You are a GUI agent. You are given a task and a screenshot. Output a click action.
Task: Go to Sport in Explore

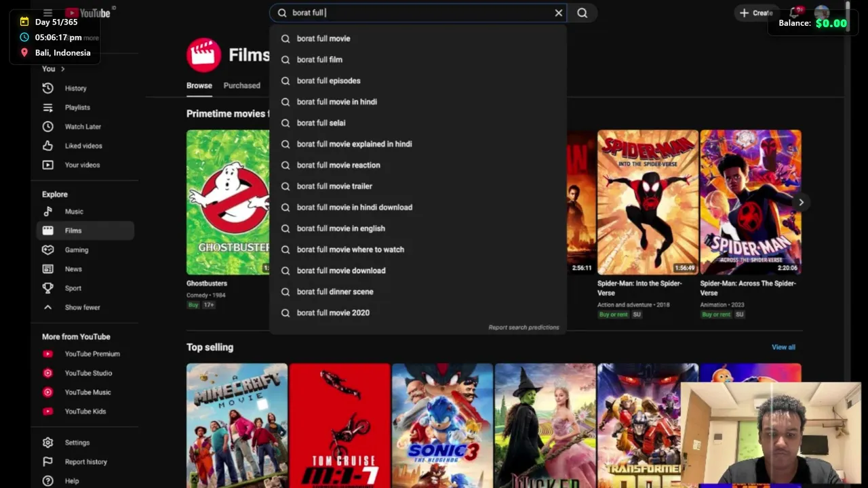(x=85, y=288)
